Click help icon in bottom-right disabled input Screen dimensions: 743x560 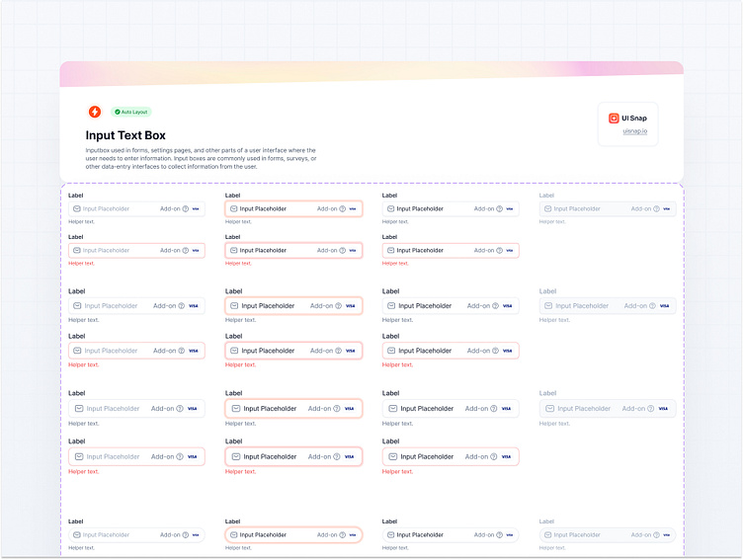[x=656, y=534]
